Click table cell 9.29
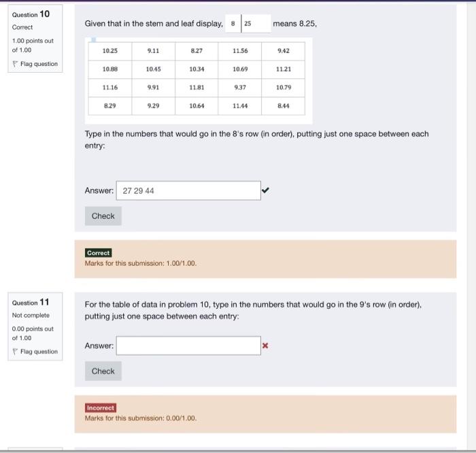Viewport: 476px width, 453px height. (x=153, y=105)
